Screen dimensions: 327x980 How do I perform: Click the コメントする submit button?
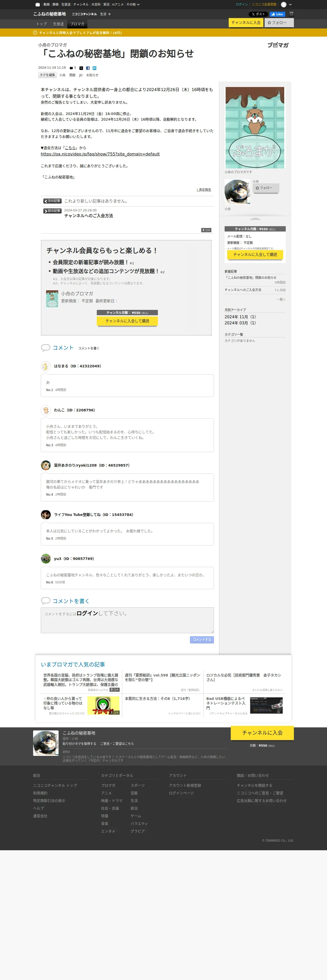202,640
